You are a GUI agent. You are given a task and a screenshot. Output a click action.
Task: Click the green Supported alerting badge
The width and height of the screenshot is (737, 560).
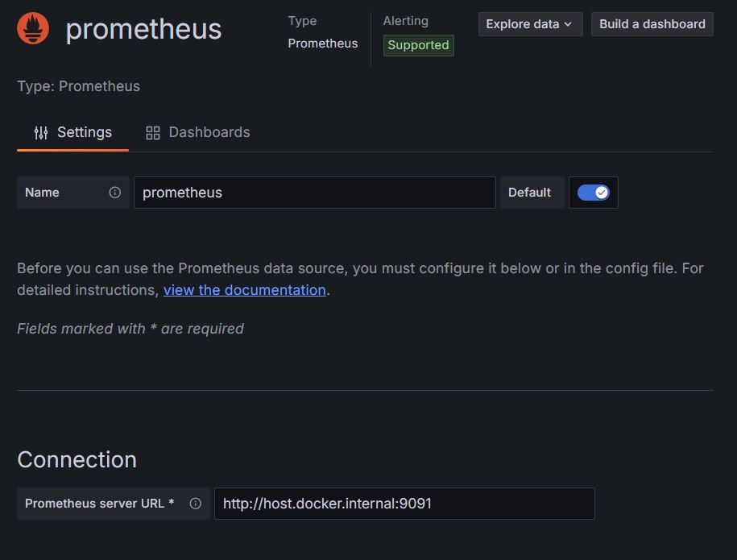point(418,45)
